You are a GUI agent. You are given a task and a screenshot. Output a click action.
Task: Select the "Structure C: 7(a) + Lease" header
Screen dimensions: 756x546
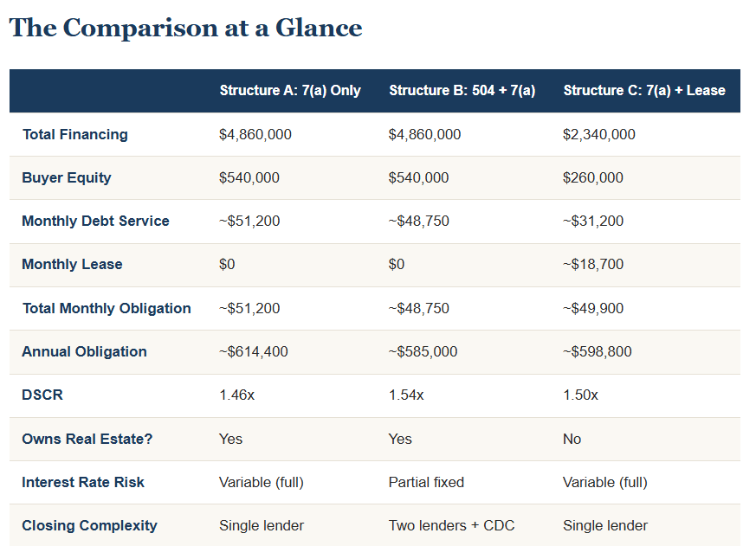643,90
